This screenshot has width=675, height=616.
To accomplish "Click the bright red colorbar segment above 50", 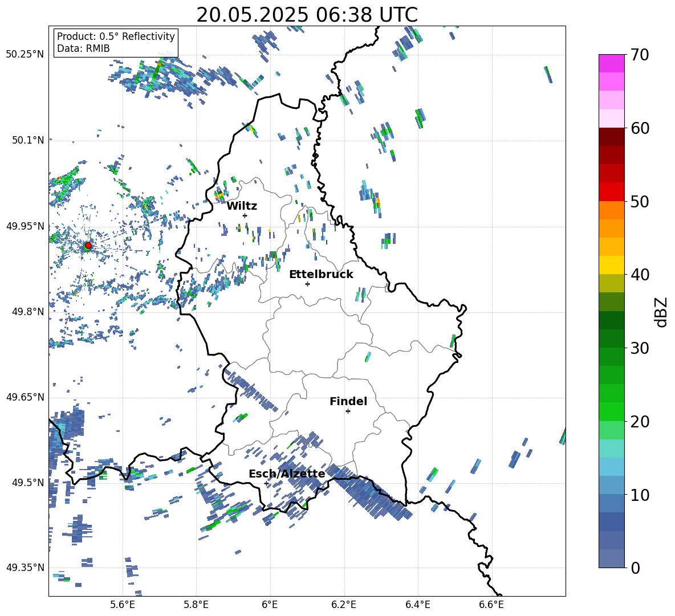I will click(x=611, y=191).
